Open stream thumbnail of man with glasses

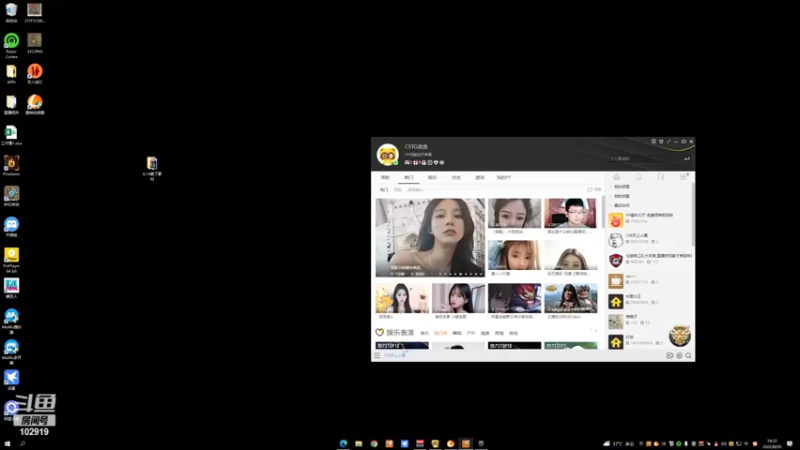click(570, 213)
